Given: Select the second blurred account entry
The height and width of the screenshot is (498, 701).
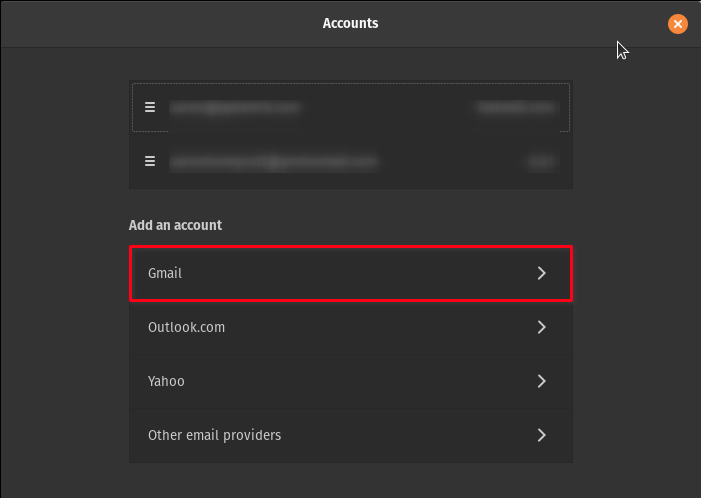Looking at the screenshot, I should pos(351,161).
